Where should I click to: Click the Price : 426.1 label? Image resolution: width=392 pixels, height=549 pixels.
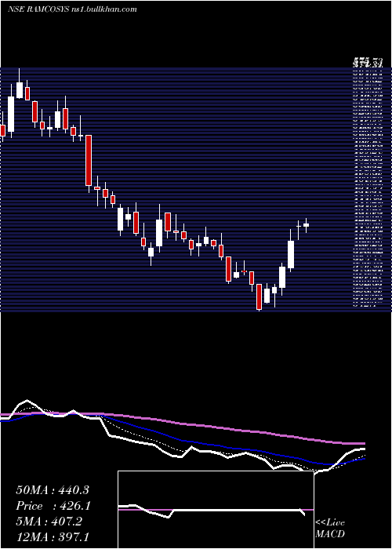point(53,506)
